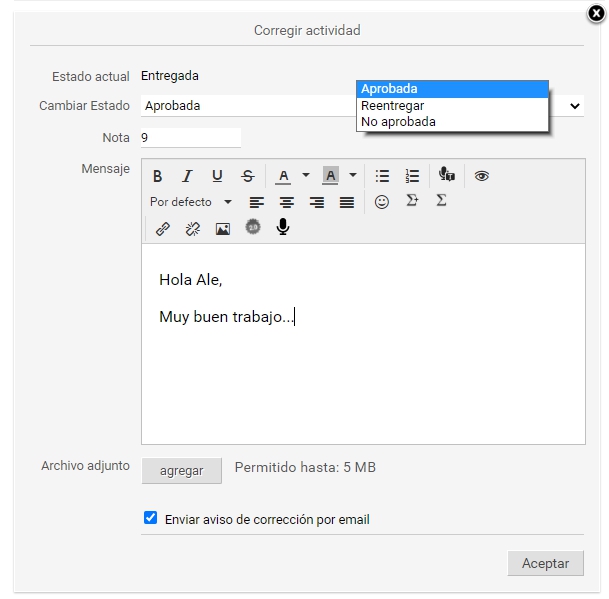Record audio with the microphone icon
The image size is (609, 599).
point(283,228)
